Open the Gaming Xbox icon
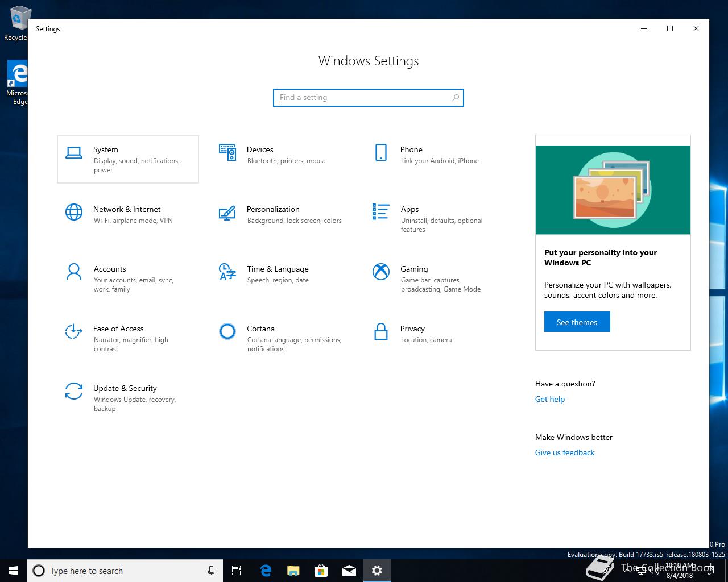This screenshot has height=582, width=728. click(381, 272)
